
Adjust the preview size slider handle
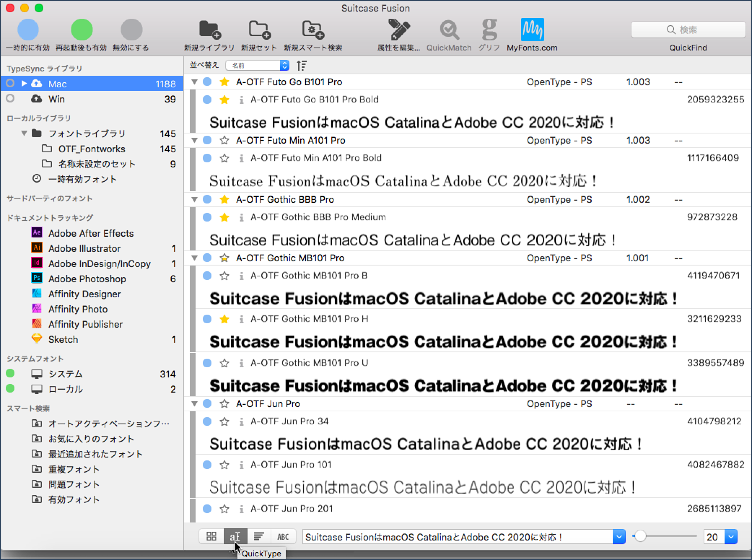[640, 536]
